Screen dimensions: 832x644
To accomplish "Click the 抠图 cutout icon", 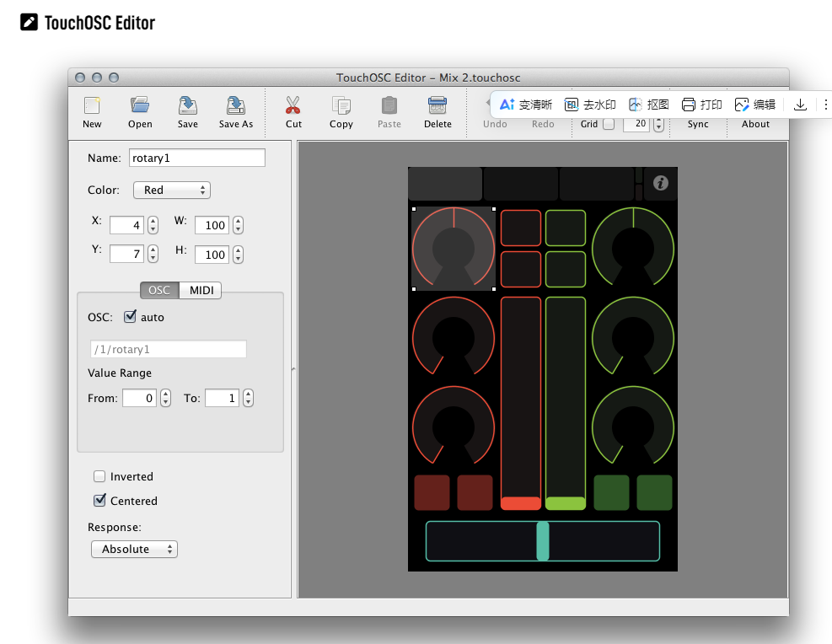I will 635,105.
